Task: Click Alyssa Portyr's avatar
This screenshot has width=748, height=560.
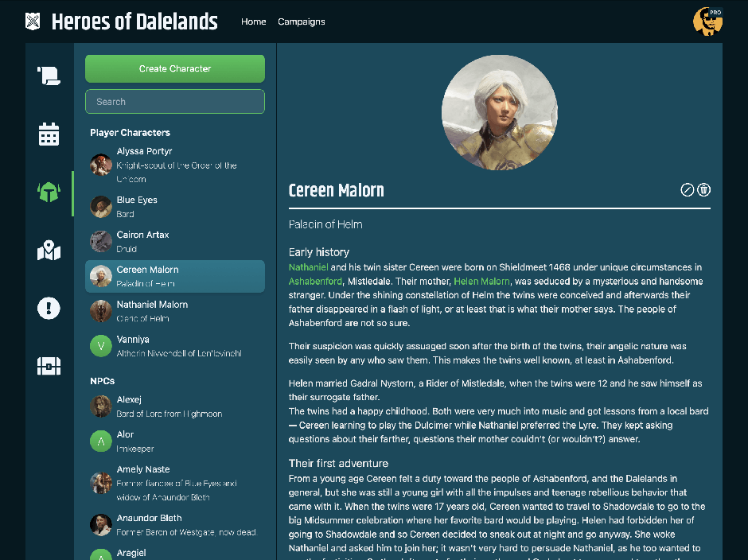Action: coord(100,165)
